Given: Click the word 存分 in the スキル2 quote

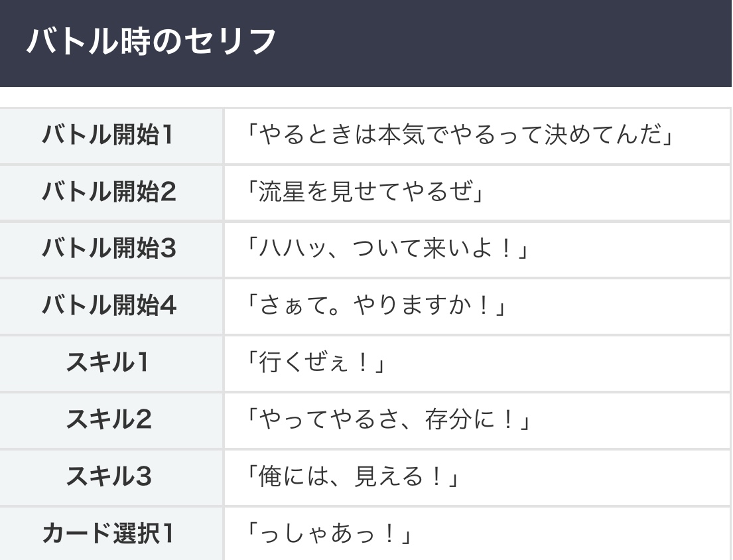Looking at the screenshot, I should coord(447,420).
